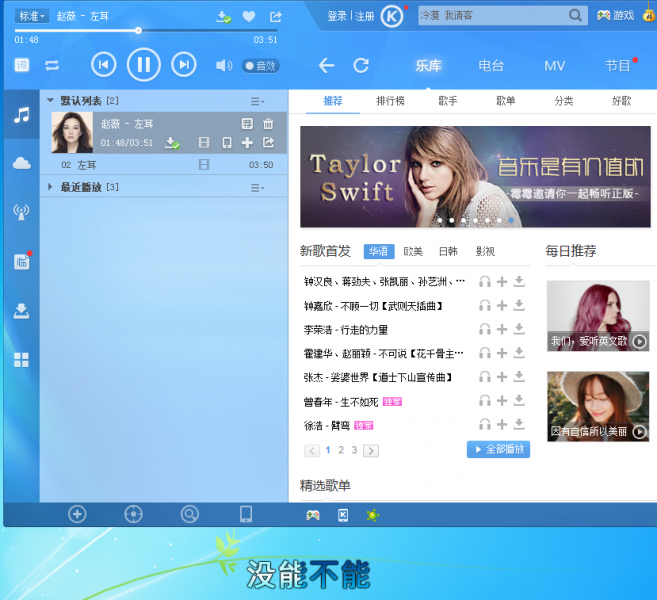Click the 全部播放 button

pos(498,450)
